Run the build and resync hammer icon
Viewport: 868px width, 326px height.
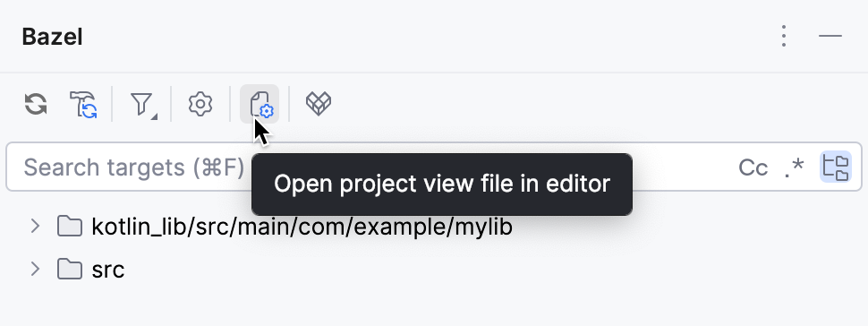click(x=83, y=104)
